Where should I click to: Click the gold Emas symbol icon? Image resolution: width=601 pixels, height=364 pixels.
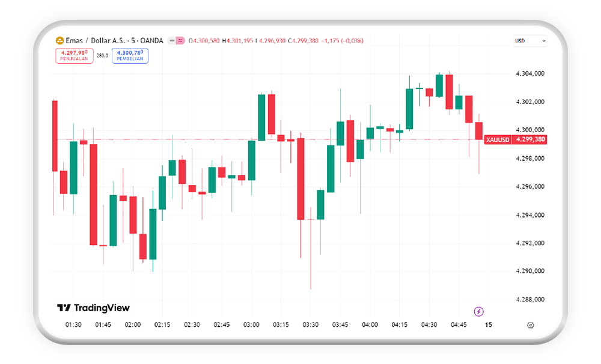tap(59, 41)
